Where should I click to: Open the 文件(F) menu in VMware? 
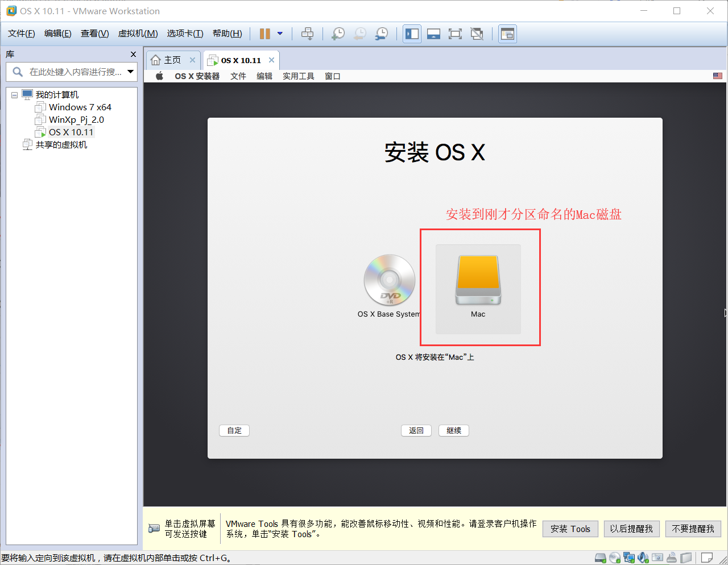(22, 34)
